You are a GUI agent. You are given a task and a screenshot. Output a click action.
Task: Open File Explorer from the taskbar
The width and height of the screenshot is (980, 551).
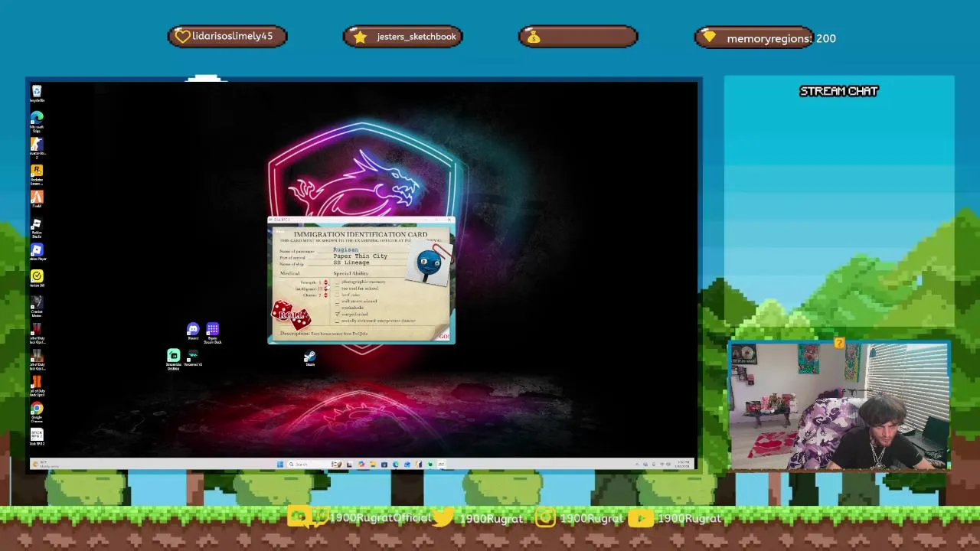(x=373, y=465)
